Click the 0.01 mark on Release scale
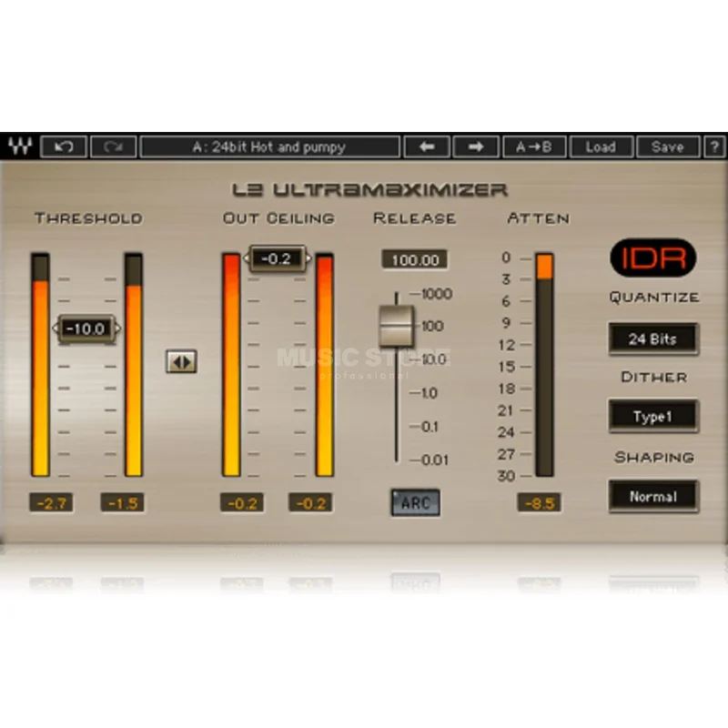The width and height of the screenshot is (728, 728). [x=435, y=460]
